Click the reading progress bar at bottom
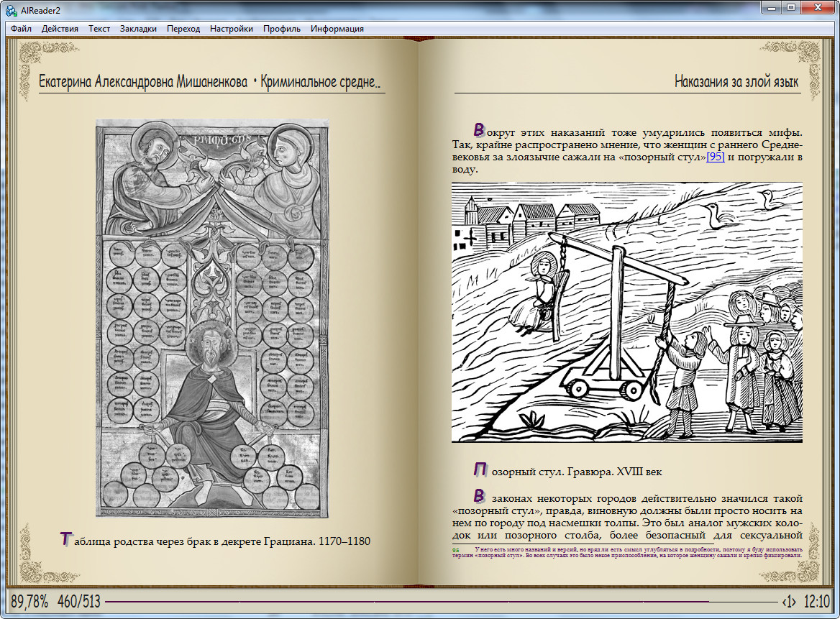The image size is (840, 619). coord(441,601)
